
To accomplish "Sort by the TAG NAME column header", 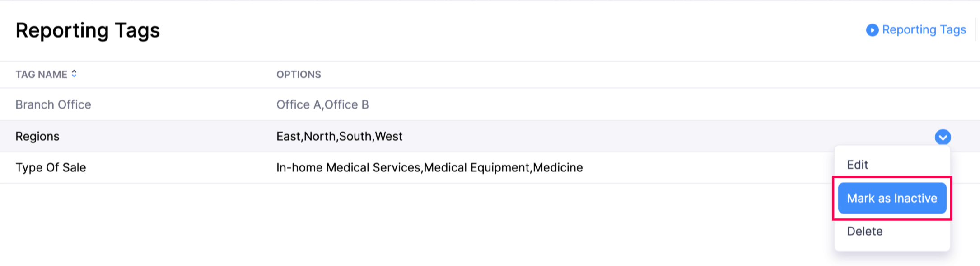I will coord(41,75).
